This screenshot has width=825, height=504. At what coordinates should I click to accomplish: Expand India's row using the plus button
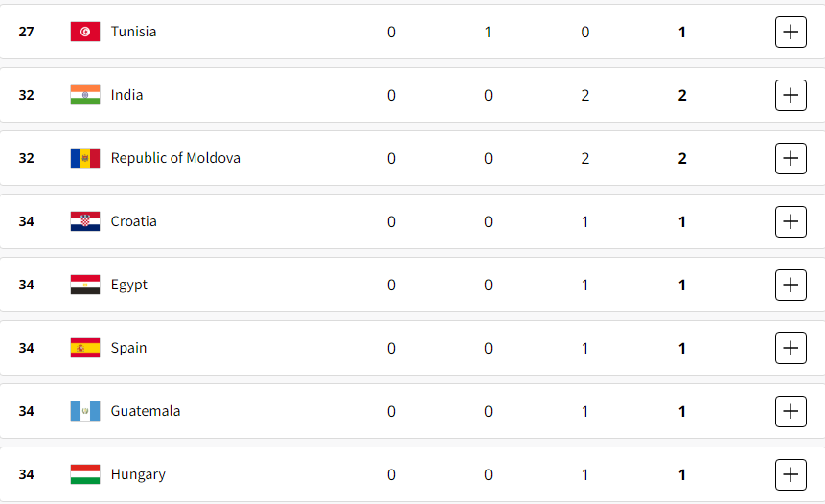(x=791, y=95)
